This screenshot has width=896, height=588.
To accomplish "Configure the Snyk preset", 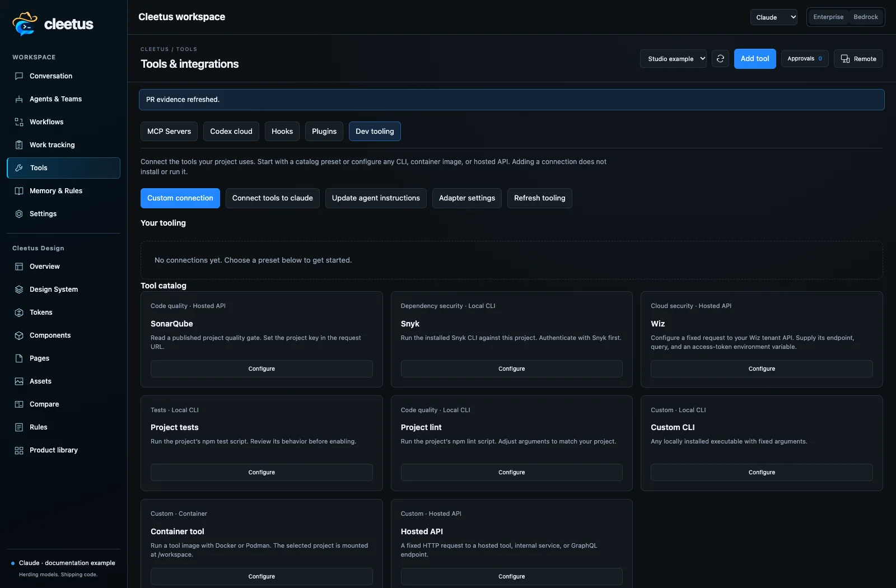I will tap(512, 369).
